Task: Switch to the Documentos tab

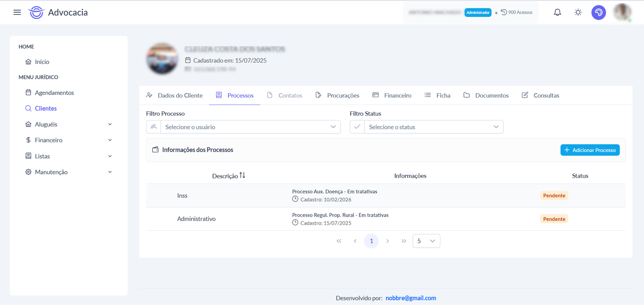Action: pyautogui.click(x=486, y=95)
